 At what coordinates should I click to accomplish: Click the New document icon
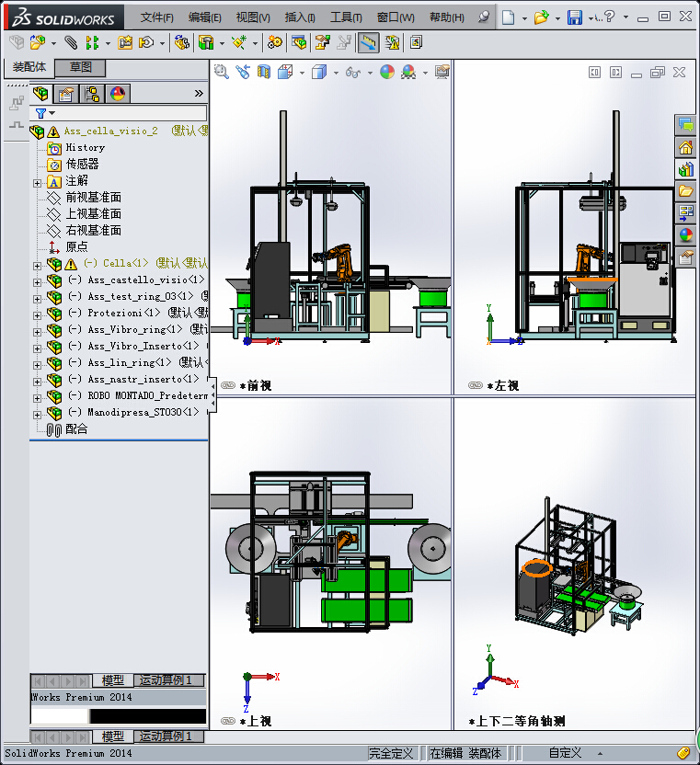(x=508, y=17)
